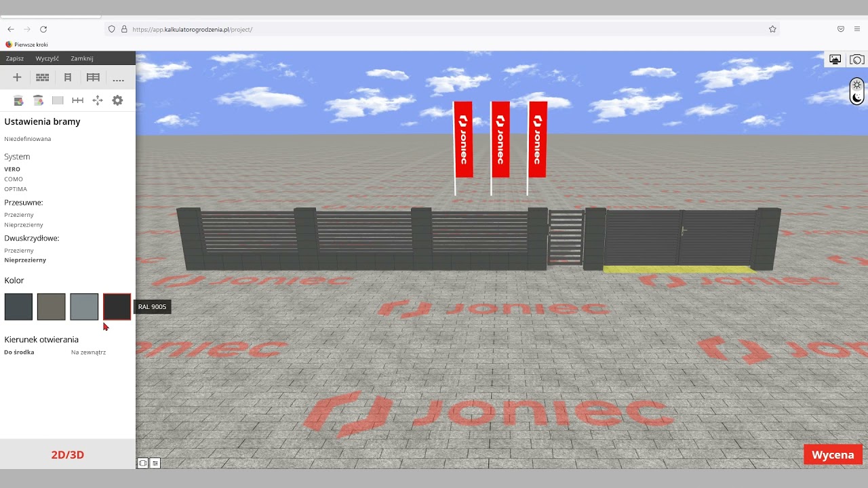
Task: Go back in the browser
Action: [x=11, y=29]
